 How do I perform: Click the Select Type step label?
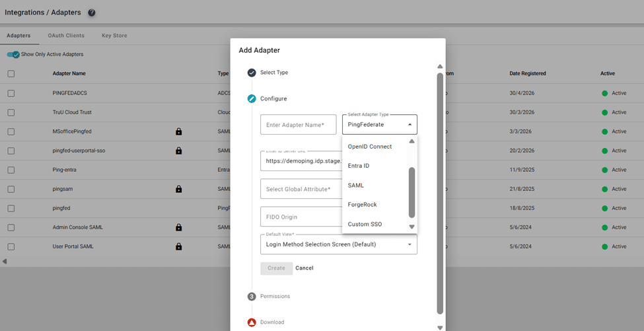(274, 73)
